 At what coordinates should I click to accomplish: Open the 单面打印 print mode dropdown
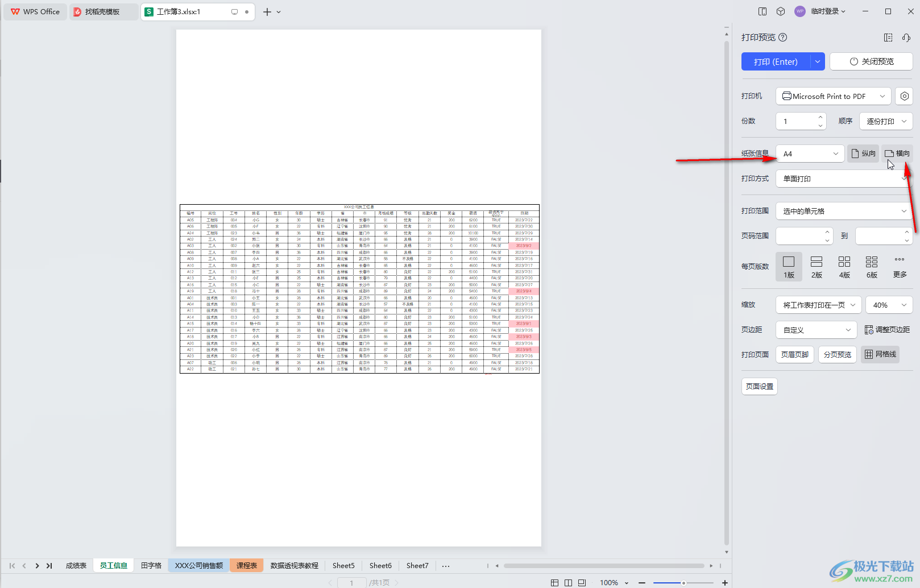[844, 179]
